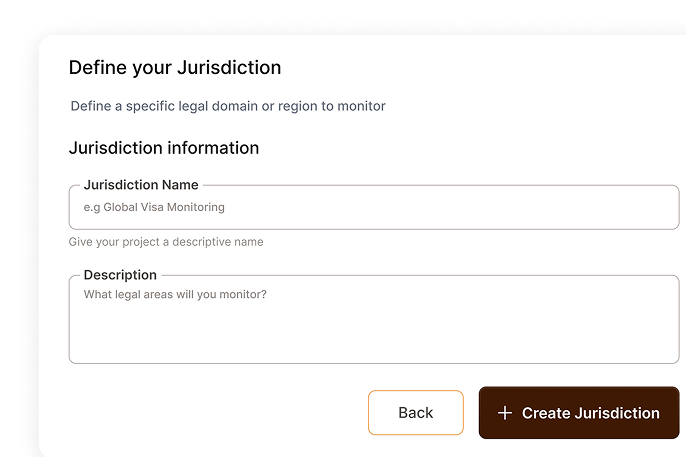Screen dimensions: 686x457
Task: Click the 'Jurisdiction Name' field label
Action: 141,185
